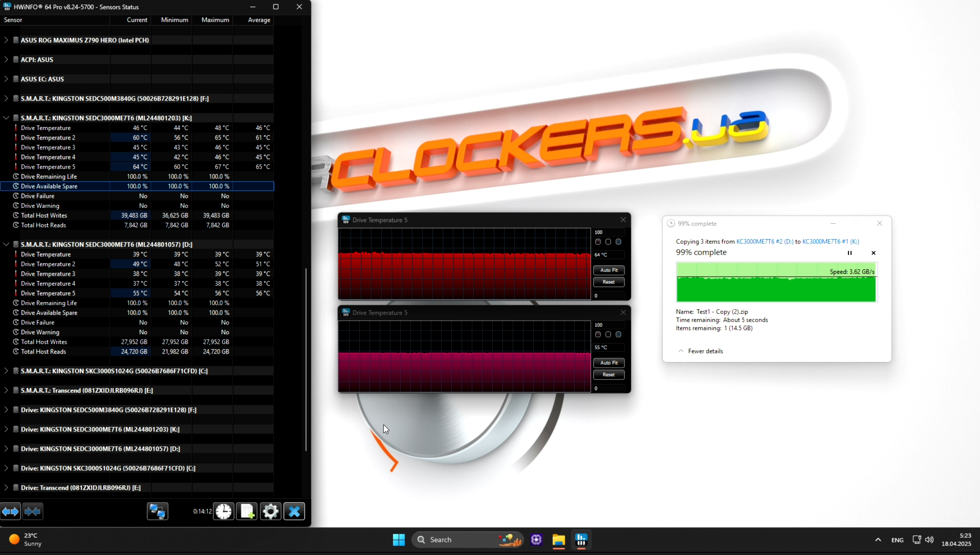
Task: Click the Sensor column header
Action: (55, 20)
